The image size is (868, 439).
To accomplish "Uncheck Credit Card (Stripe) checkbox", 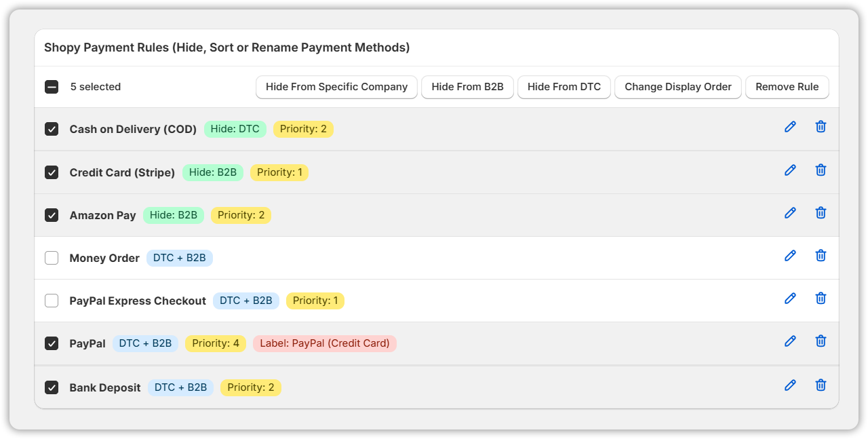I will click(52, 172).
